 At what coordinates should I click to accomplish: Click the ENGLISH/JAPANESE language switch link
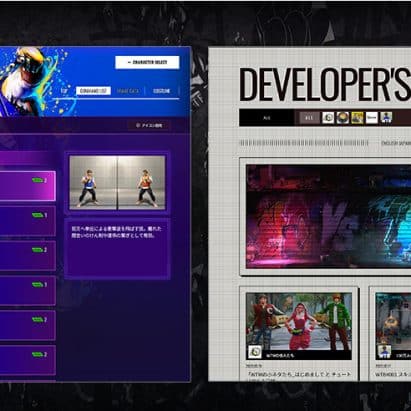pyautogui.click(x=396, y=143)
